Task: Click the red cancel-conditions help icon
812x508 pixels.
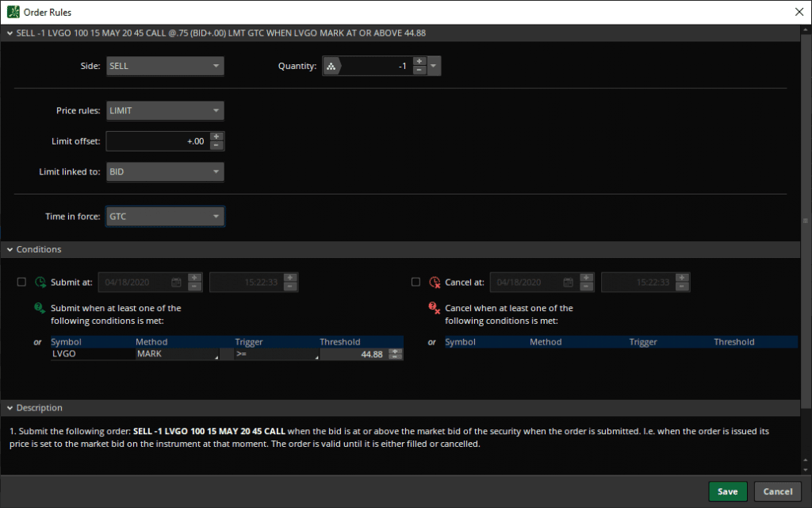Action: point(435,309)
